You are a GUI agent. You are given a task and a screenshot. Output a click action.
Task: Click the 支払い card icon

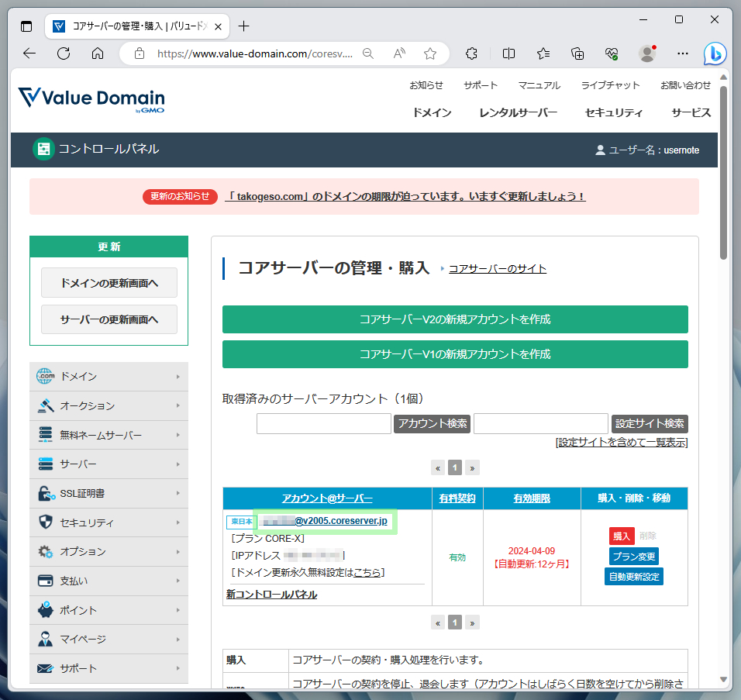[46, 581]
